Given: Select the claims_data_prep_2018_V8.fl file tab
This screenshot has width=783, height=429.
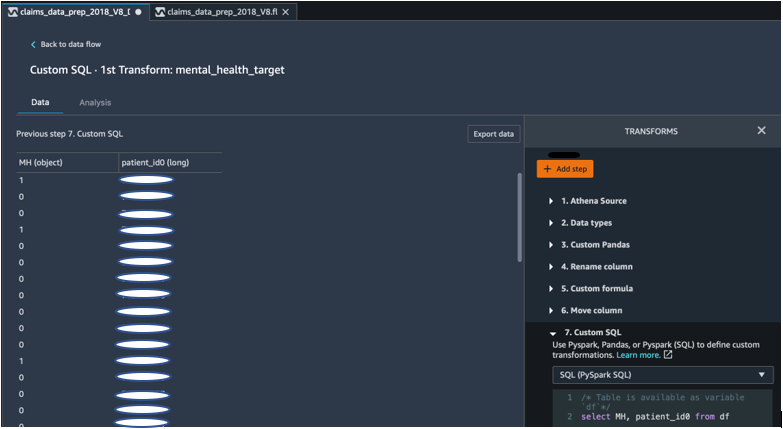Looking at the screenshot, I should 223,12.
